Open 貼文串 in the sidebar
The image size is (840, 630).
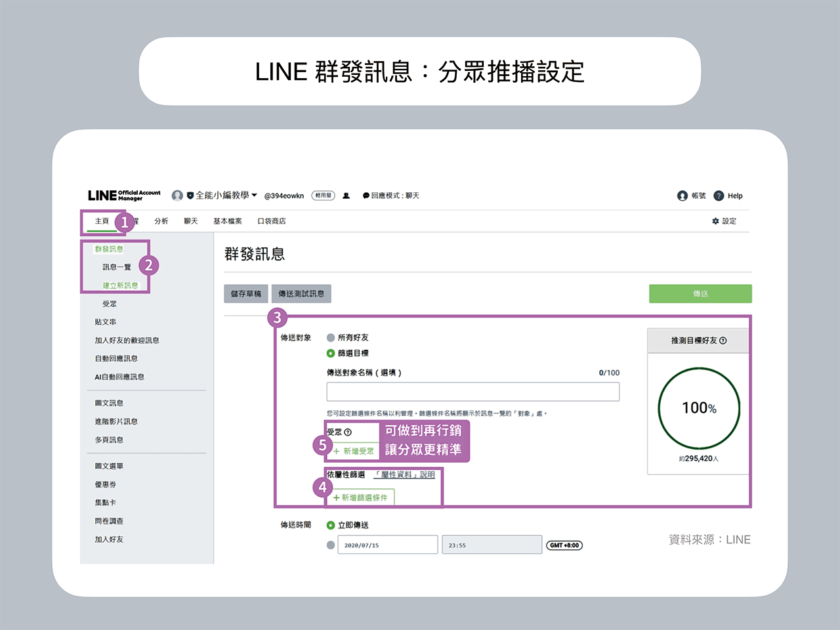pyautogui.click(x=106, y=322)
